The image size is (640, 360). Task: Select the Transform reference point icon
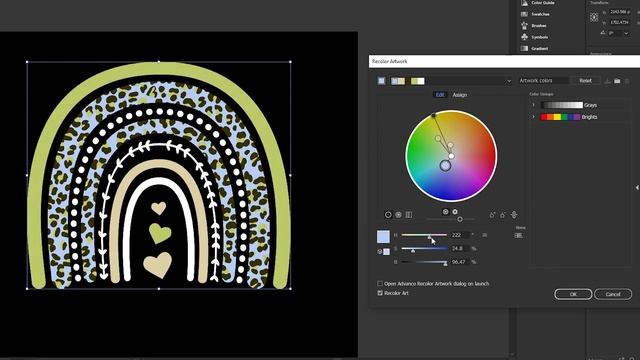click(x=594, y=17)
